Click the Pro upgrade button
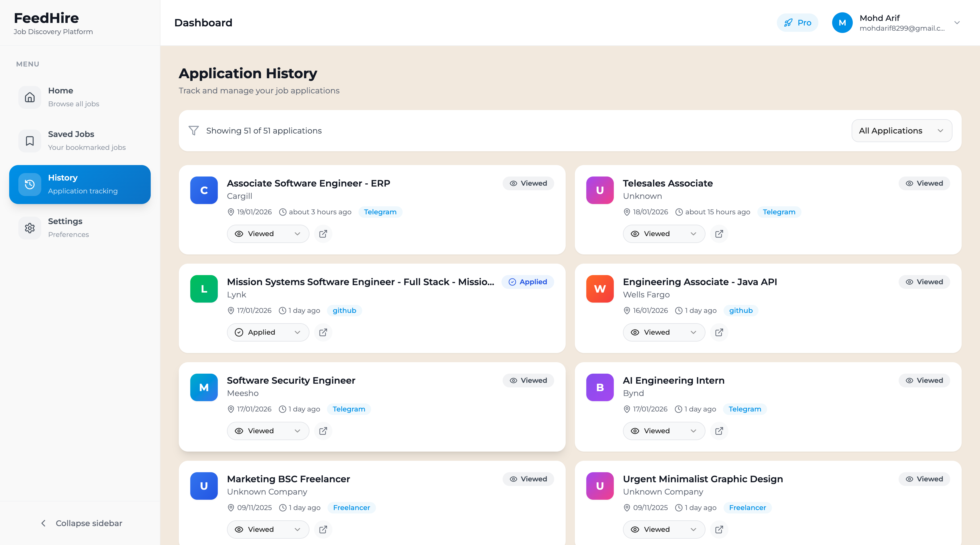 (797, 22)
